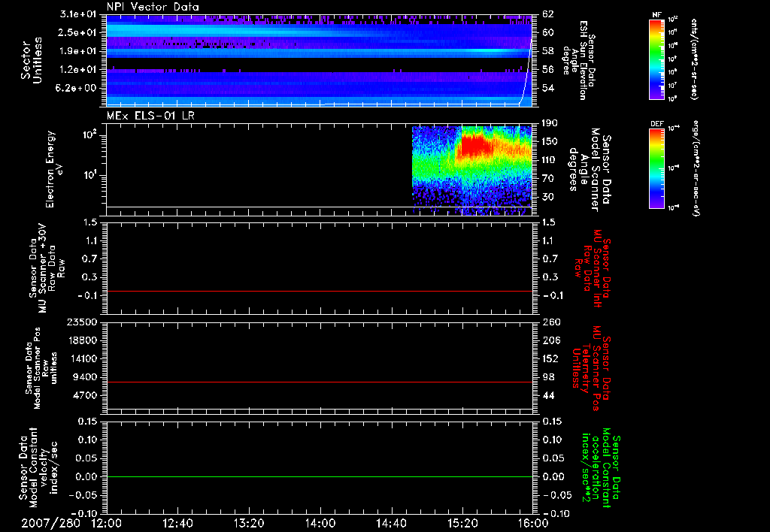Click the green trace in the velocity panel
Screen dimensions: 770x532
[319, 476]
